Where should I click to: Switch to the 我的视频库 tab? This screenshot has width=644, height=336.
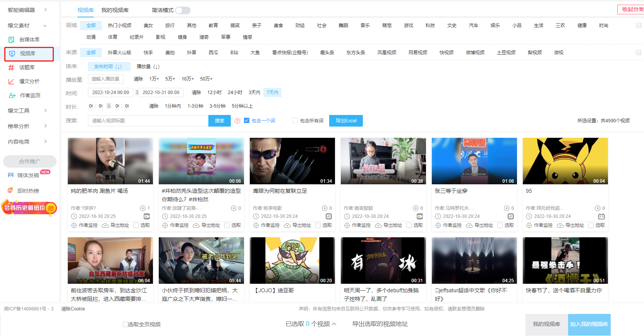tap(115, 10)
